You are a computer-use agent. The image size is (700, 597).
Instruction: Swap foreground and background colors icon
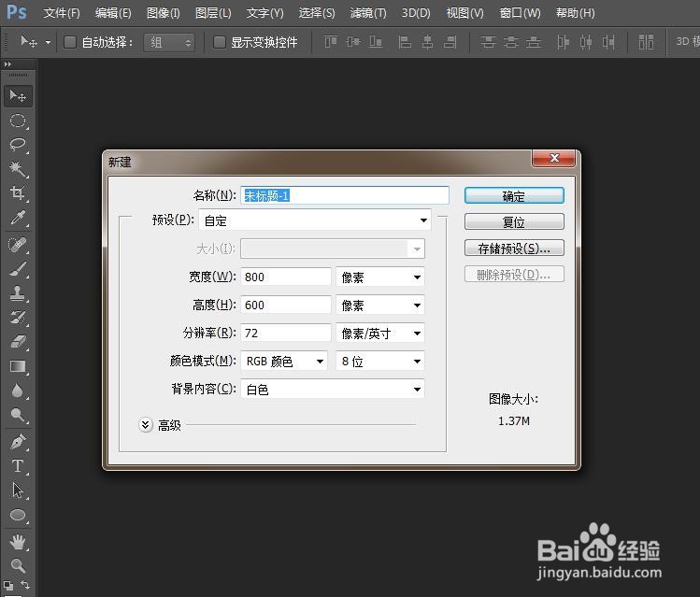coord(25,584)
